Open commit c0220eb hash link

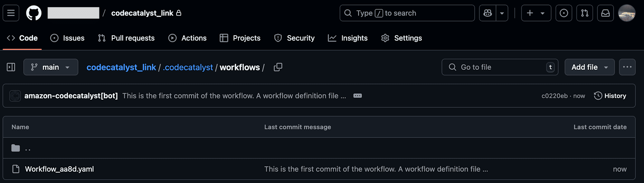pos(554,96)
